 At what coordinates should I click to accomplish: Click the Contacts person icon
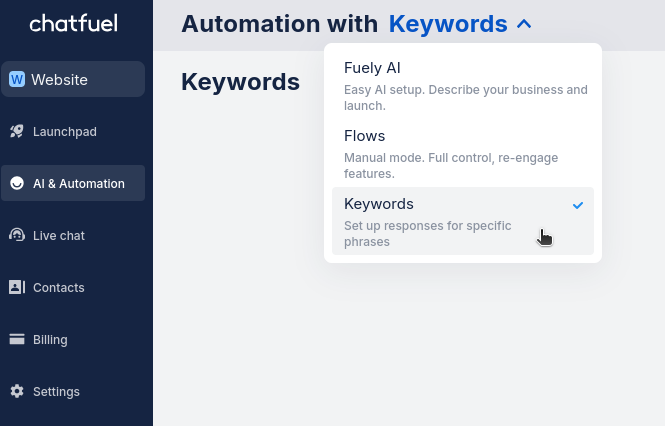point(16,287)
